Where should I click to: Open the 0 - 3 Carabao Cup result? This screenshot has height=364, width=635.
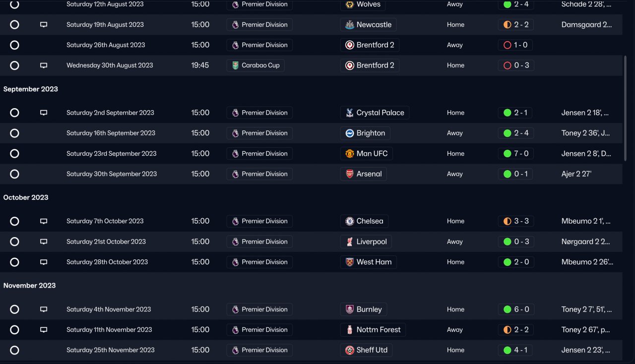click(516, 65)
